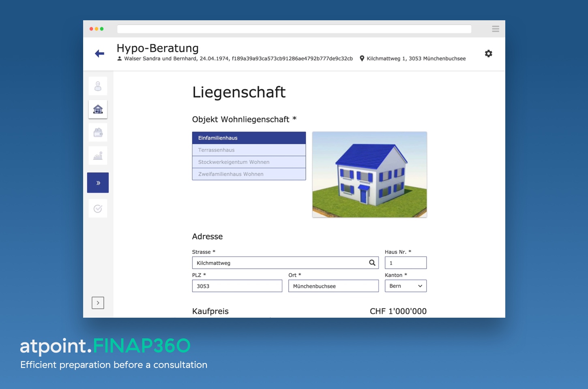Open the growth chart sidebar section
This screenshot has width=588, height=389.
click(98, 156)
